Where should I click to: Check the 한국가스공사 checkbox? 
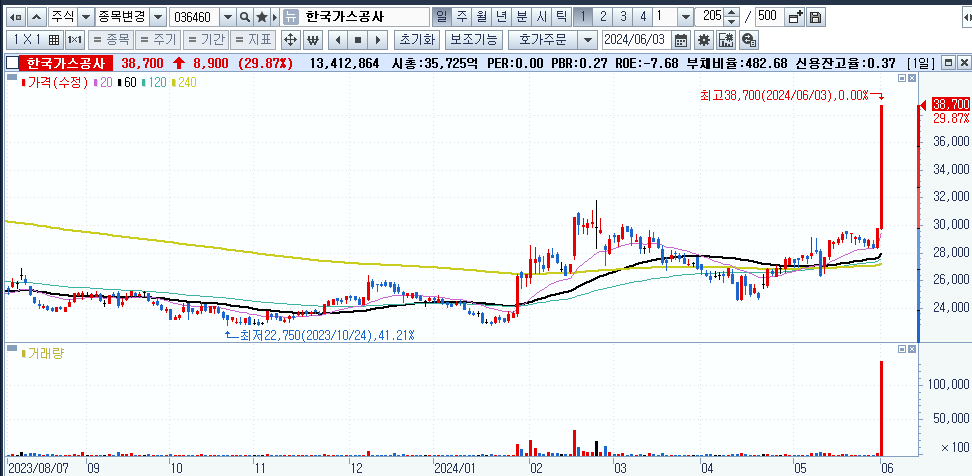click(x=12, y=63)
